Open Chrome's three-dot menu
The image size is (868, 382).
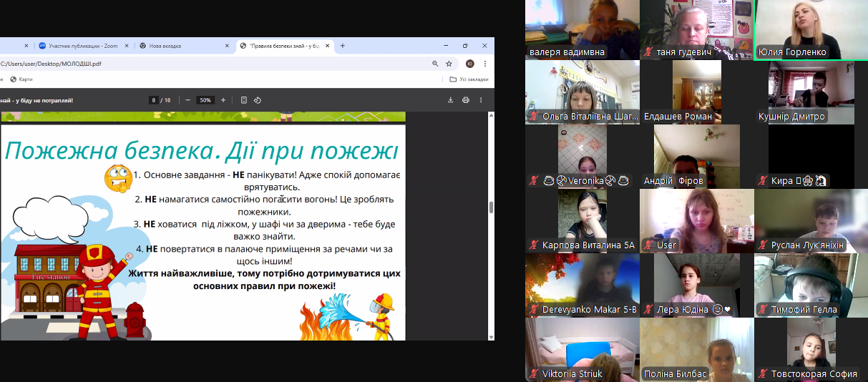484,64
